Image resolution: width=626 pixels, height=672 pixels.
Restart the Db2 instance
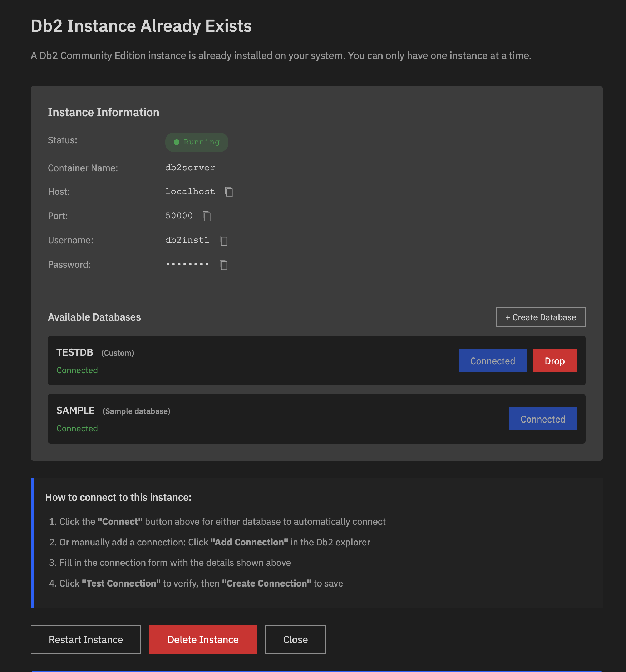85,639
